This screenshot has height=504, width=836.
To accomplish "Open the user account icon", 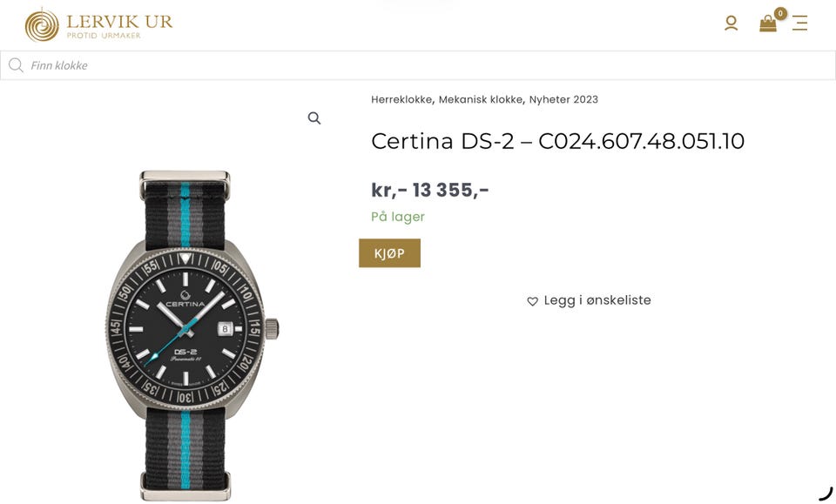I will pyautogui.click(x=731, y=23).
